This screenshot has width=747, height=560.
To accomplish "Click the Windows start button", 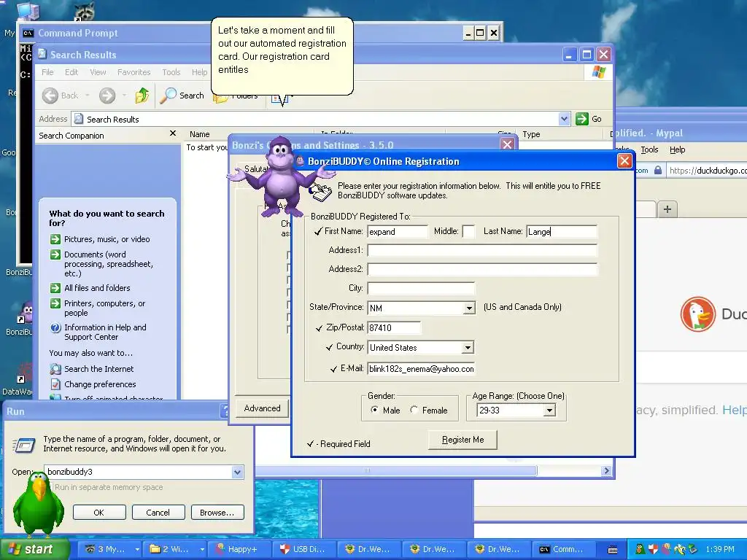I will (34, 549).
